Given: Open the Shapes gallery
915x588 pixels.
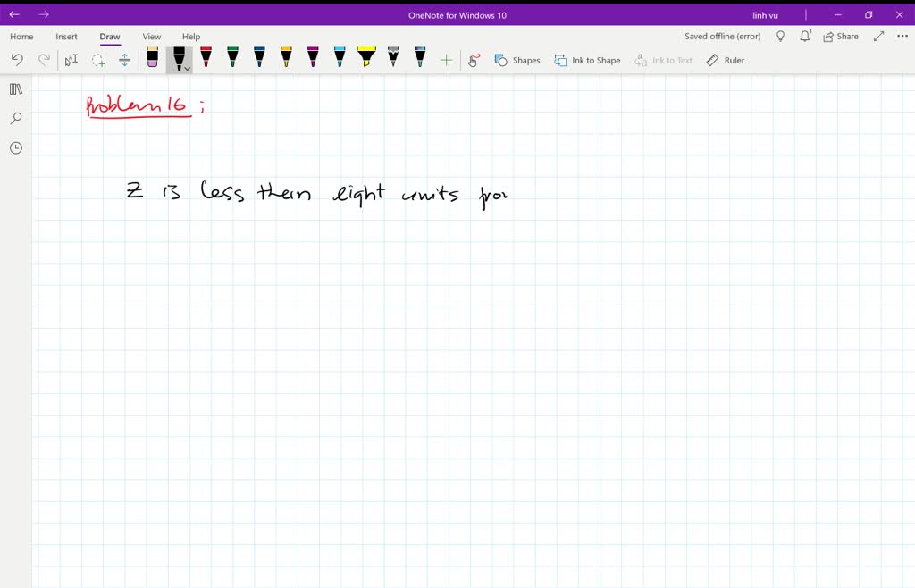Looking at the screenshot, I should [x=517, y=60].
